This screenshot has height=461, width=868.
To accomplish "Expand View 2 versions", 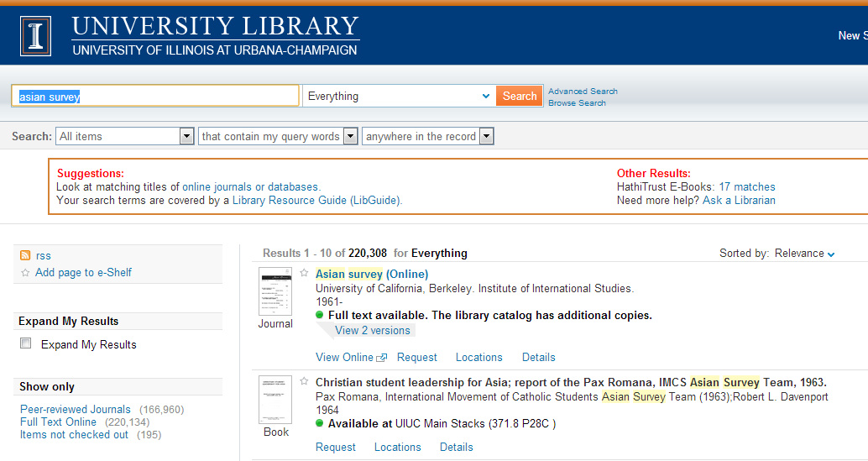I will tap(372, 330).
